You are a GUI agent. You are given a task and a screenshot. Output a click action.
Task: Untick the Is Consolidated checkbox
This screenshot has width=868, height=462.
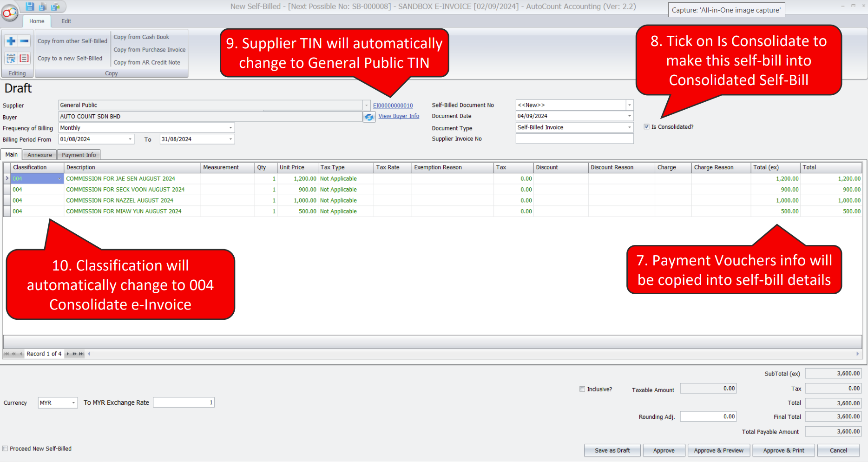[x=646, y=127]
